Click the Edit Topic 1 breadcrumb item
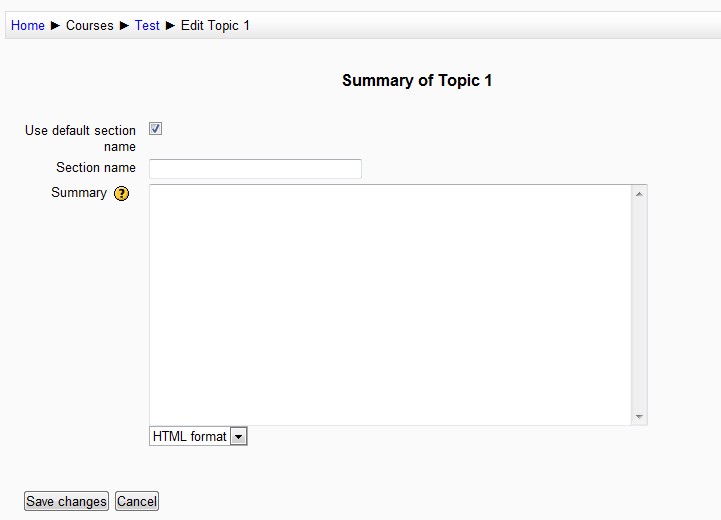 215,25
